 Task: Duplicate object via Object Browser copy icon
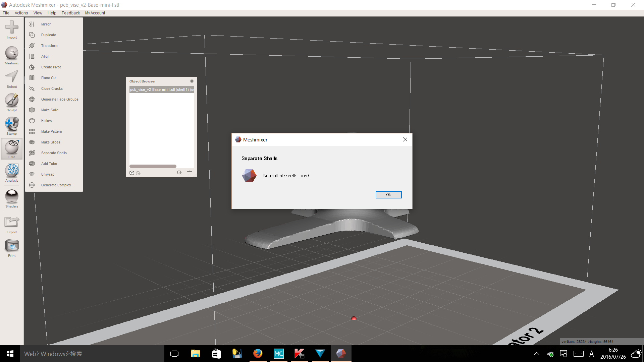[180, 173]
